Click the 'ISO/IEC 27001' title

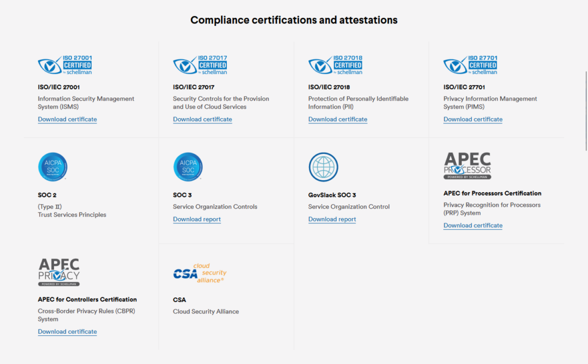59,87
